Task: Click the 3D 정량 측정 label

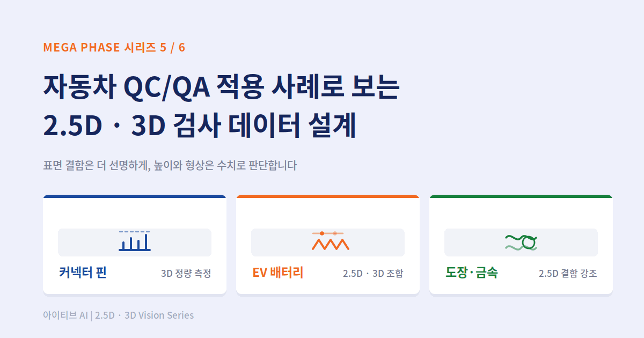Action: (x=186, y=274)
